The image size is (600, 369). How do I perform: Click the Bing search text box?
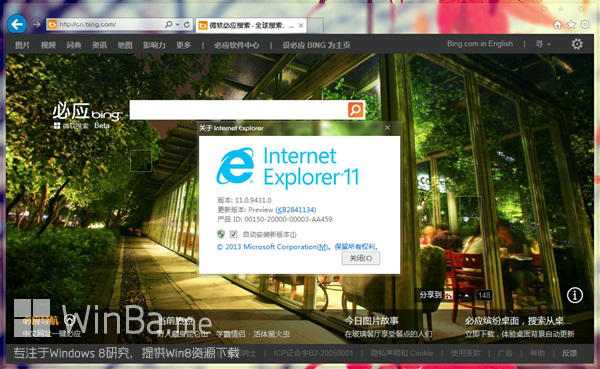pos(238,110)
